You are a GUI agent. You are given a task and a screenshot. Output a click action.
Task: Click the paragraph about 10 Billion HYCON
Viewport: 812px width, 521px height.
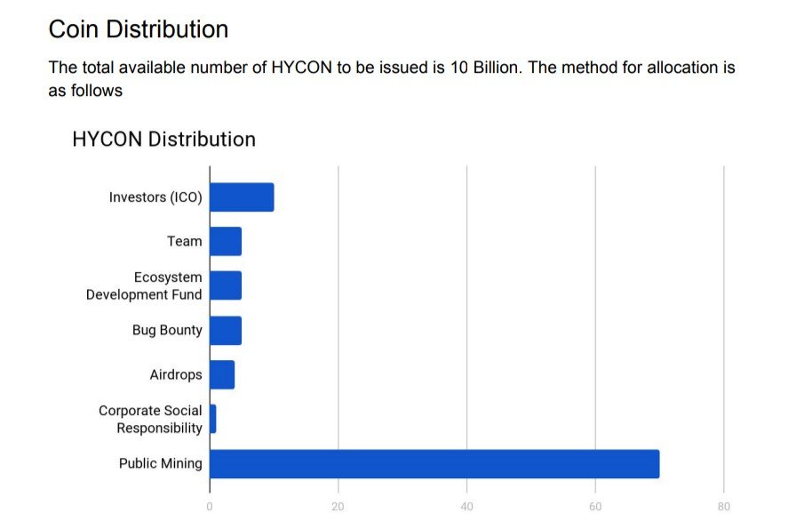[391, 78]
